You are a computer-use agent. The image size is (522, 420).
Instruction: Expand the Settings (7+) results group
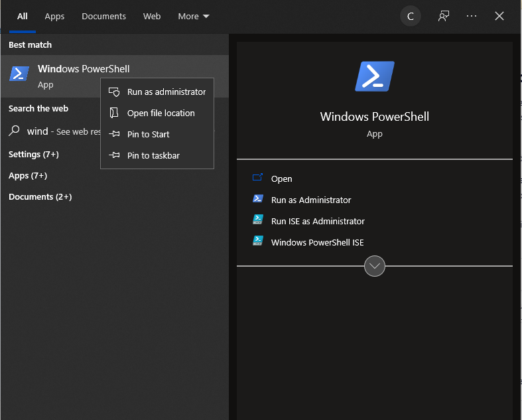coord(34,154)
